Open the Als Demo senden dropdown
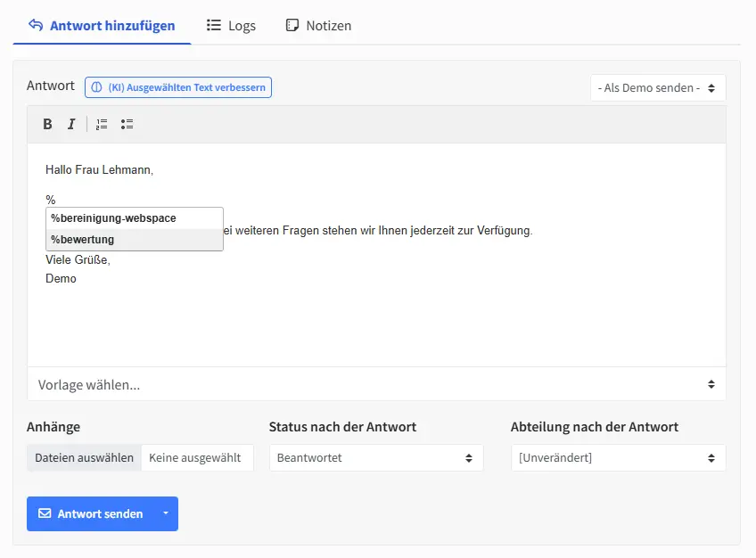 [658, 87]
